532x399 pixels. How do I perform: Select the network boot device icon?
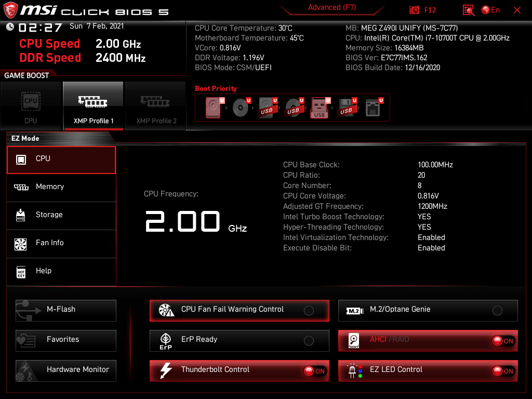click(372, 108)
